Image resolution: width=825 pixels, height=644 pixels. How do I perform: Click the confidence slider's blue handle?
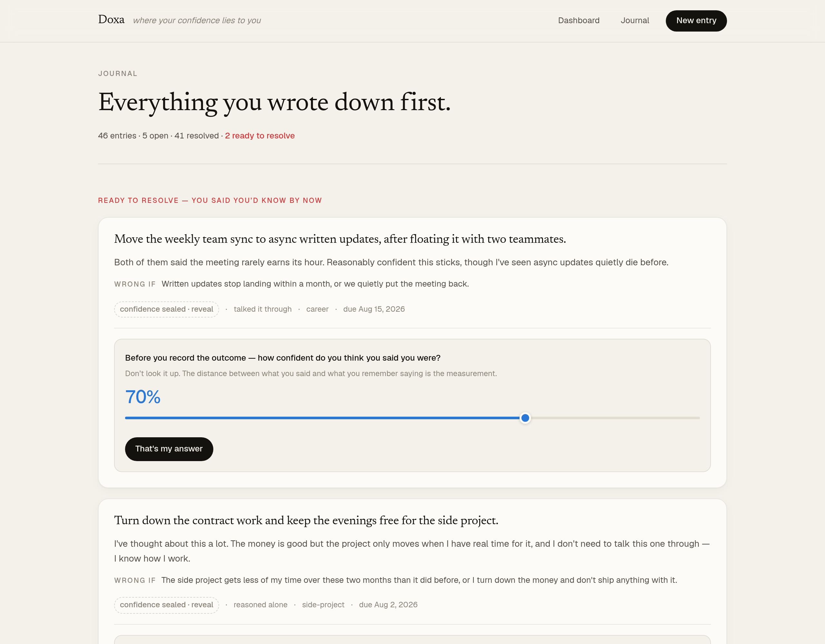[525, 418]
